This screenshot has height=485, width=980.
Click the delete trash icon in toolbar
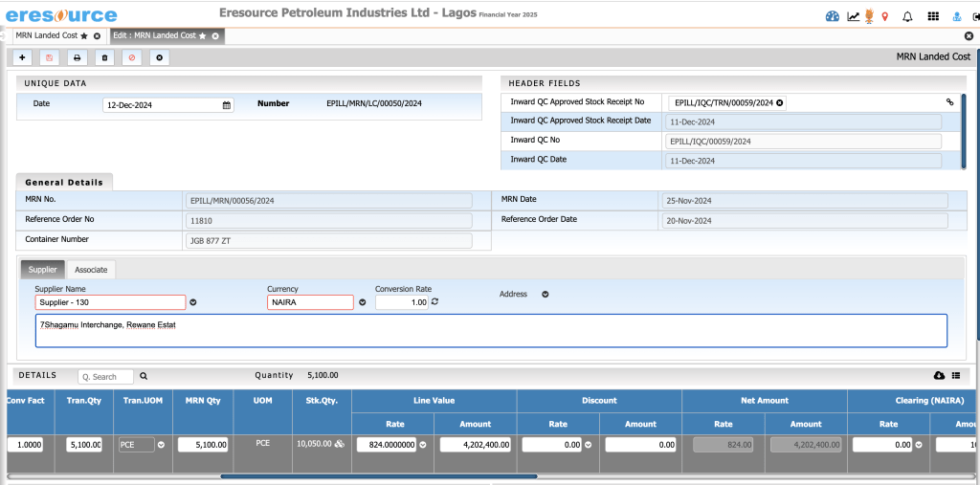click(104, 58)
